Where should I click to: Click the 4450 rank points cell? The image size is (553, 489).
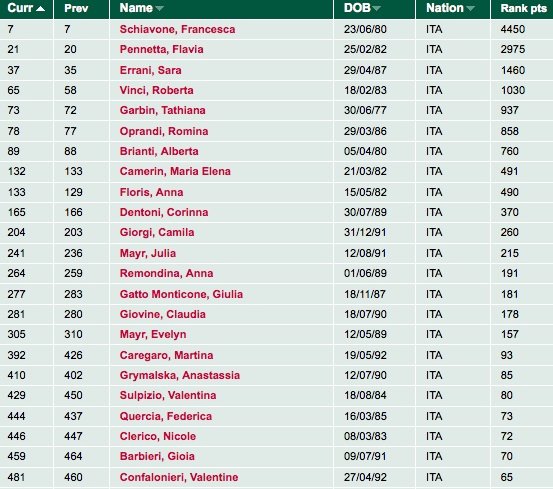[513, 29]
